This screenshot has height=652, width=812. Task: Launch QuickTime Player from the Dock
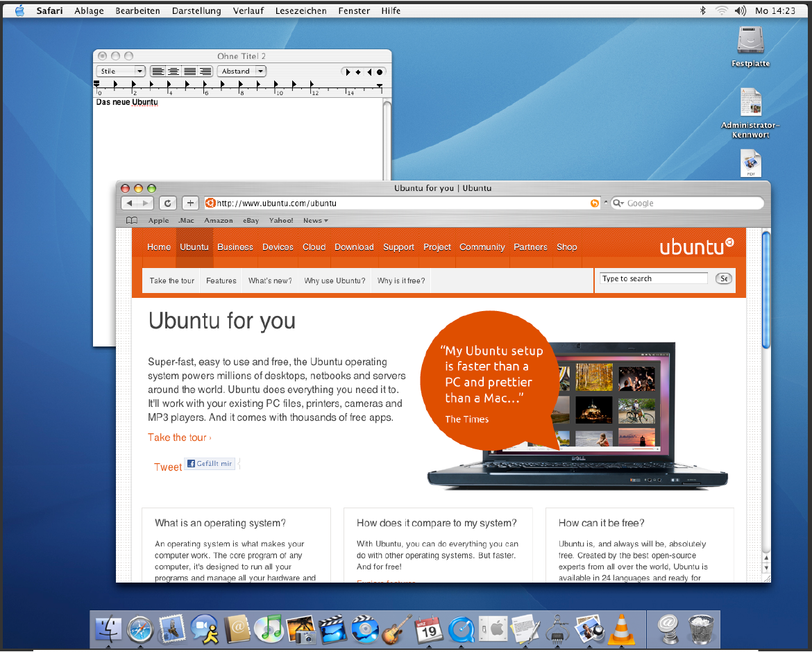pyautogui.click(x=461, y=629)
